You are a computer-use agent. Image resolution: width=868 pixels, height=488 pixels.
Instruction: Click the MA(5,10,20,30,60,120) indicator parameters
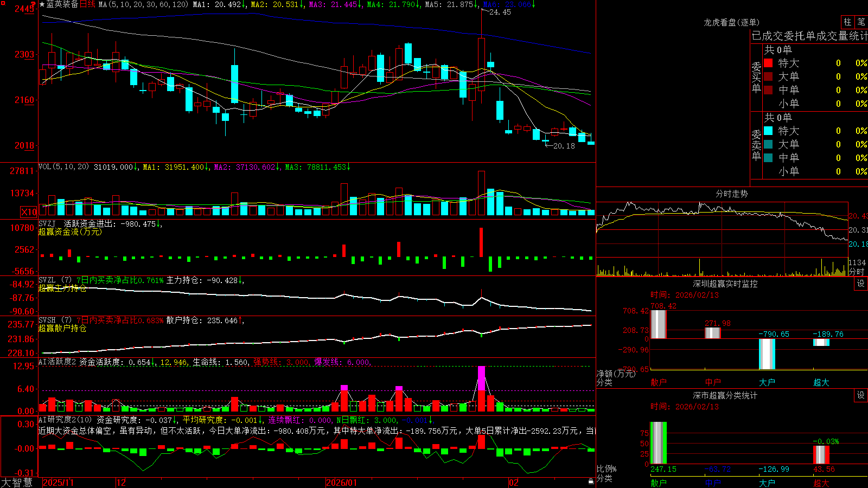point(143,4)
